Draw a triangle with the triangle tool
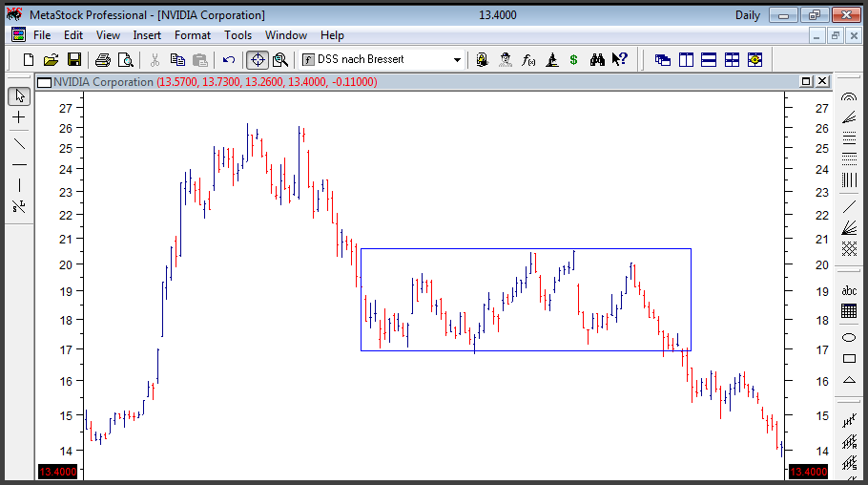The image size is (868, 485). (x=849, y=380)
